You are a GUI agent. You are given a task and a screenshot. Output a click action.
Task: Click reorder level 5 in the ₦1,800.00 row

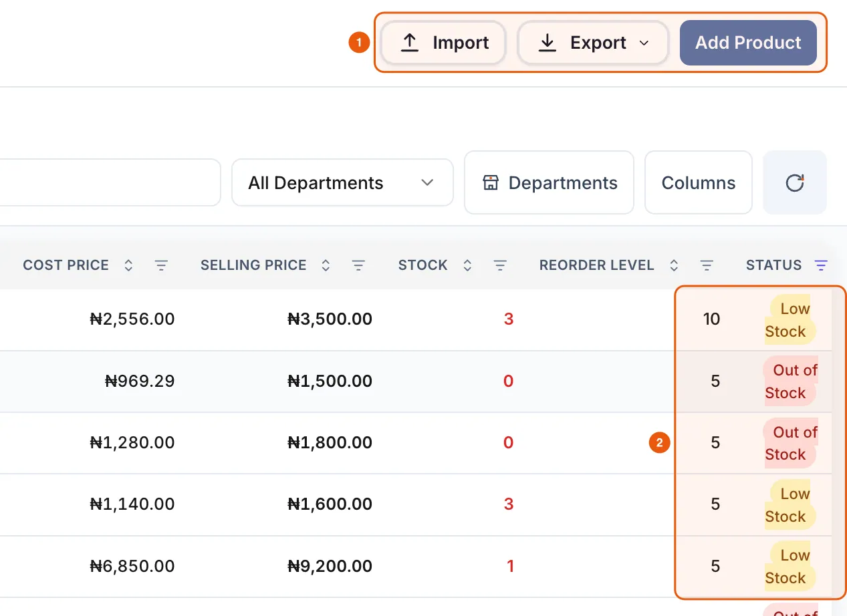tap(715, 443)
